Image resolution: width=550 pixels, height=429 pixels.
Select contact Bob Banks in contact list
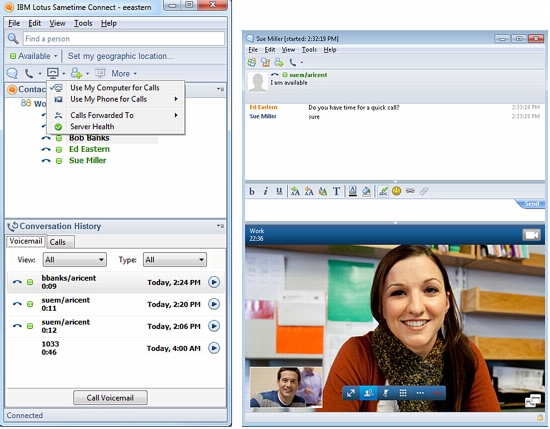[89, 138]
